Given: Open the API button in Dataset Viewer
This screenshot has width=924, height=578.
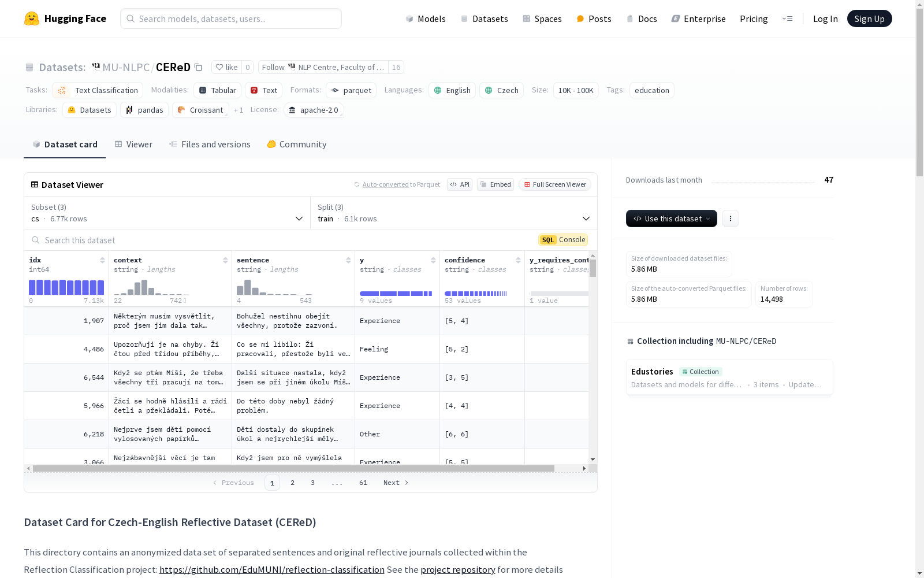Looking at the screenshot, I should pyautogui.click(x=460, y=184).
